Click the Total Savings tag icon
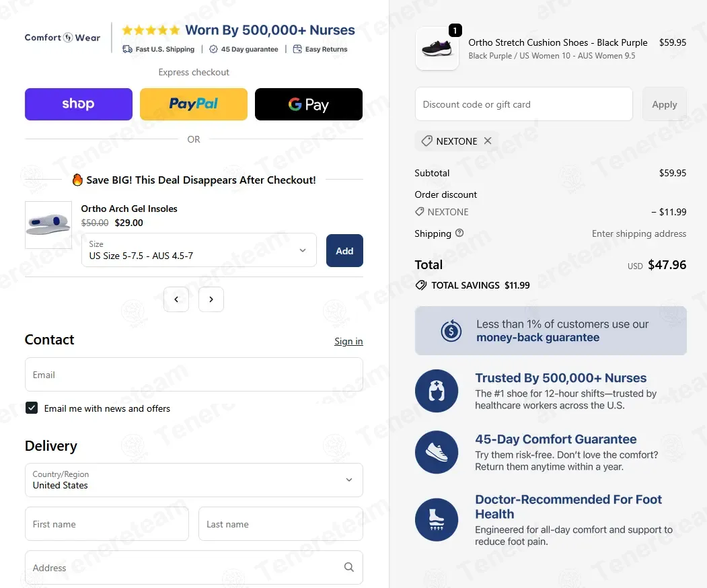The width and height of the screenshot is (707, 588). point(420,285)
